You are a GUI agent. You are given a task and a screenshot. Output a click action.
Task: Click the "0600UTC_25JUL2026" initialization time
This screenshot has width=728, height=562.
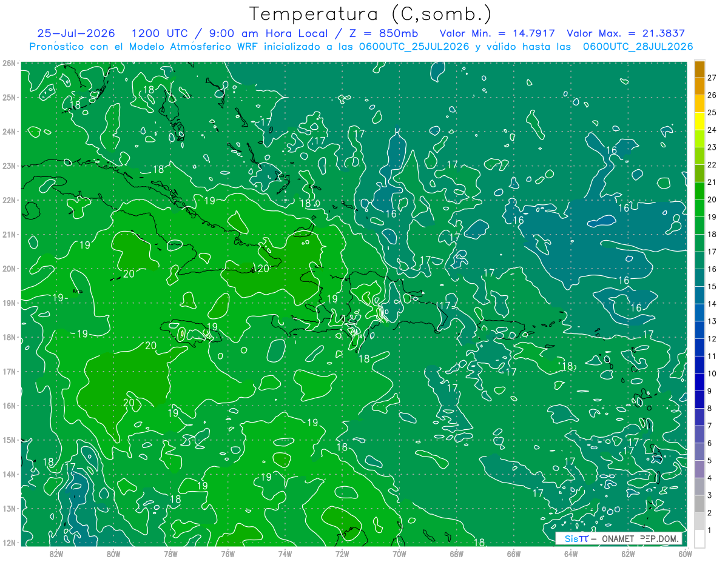[x=414, y=47]
